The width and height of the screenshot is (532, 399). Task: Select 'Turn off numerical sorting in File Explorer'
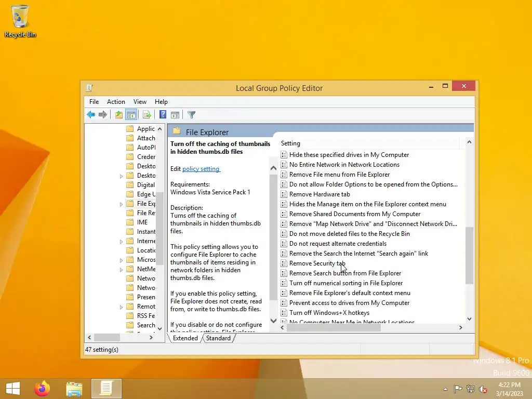point(346,283)
